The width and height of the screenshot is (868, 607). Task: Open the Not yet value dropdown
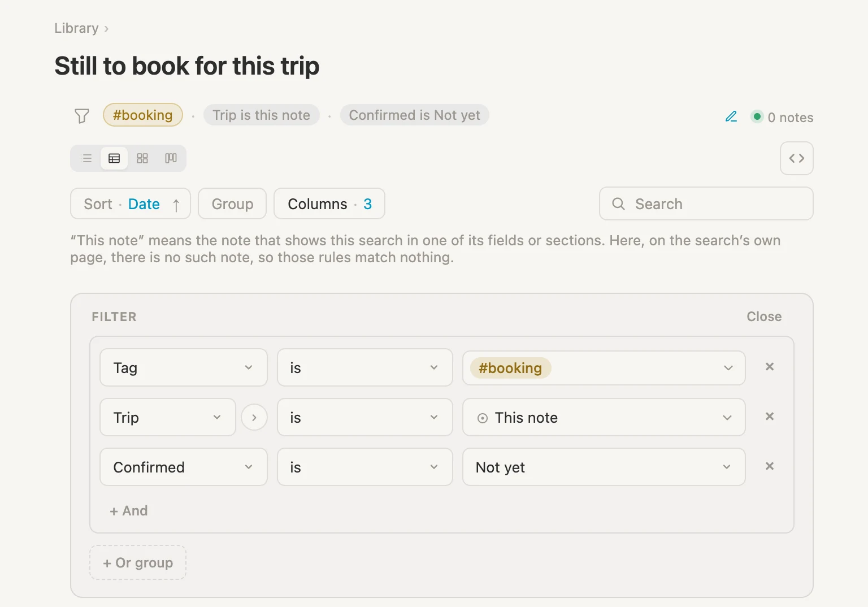(604, 467)
